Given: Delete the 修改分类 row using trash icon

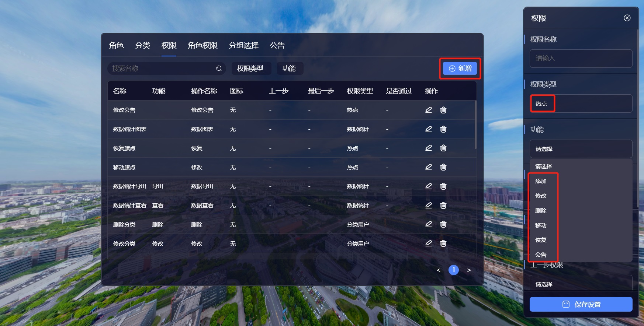Looking at the screenshot, I should [x=443, y=243].
